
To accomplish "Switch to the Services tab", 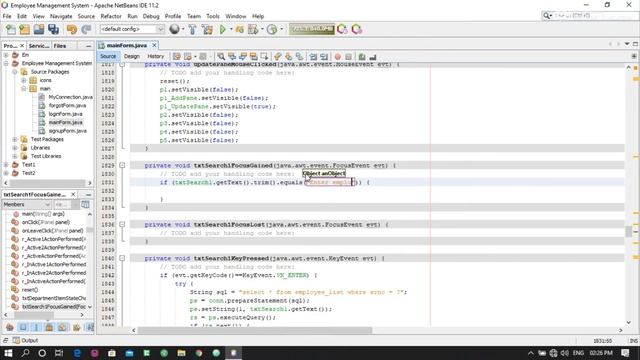I will (x=39, y=46).
